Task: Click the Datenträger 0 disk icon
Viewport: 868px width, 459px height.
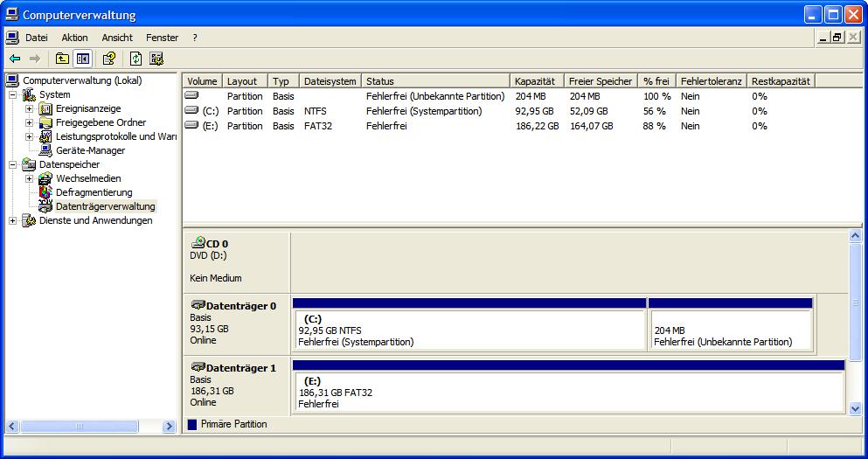Action: point(198,305)
